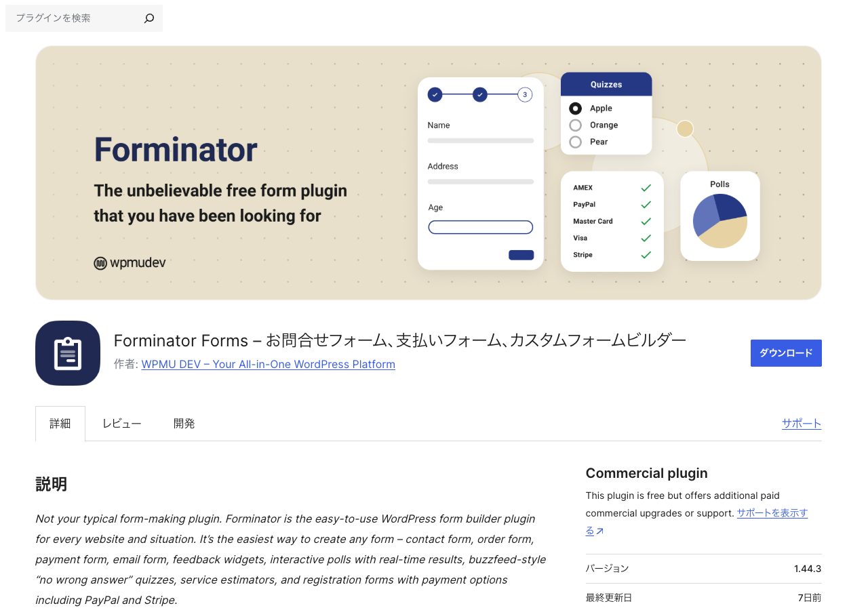Click the wpmudev logo in banner
This screenshot has width=868, height=608.
(x=130, y=263)
